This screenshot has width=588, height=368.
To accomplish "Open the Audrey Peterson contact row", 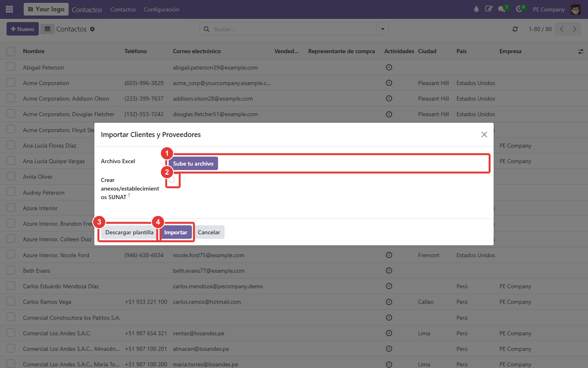I will coord(44,193).
